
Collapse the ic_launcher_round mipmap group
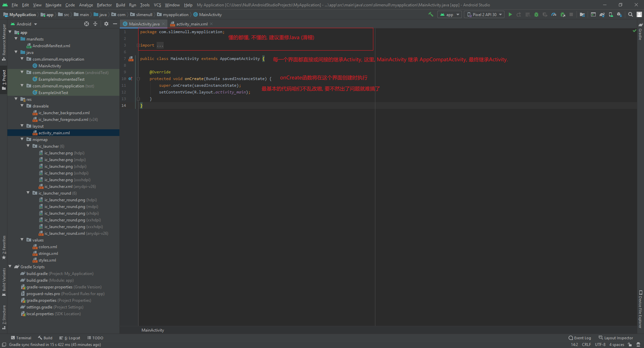pyautogui.click(x=28, y=193)
